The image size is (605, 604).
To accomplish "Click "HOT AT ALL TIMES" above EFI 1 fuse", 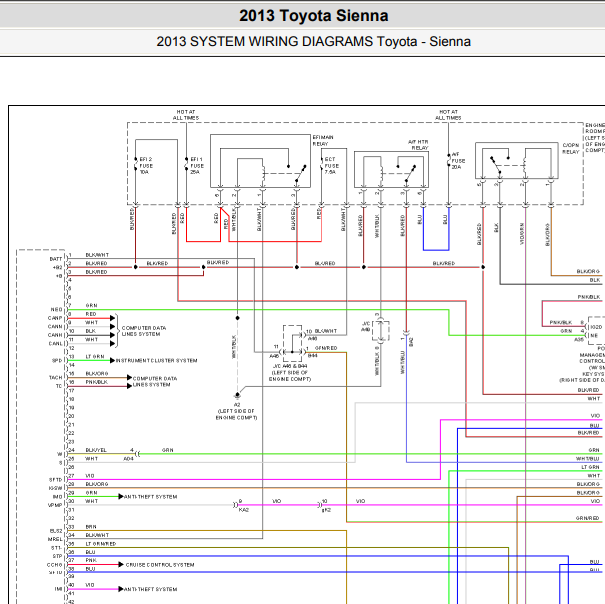I will (186, 115).
